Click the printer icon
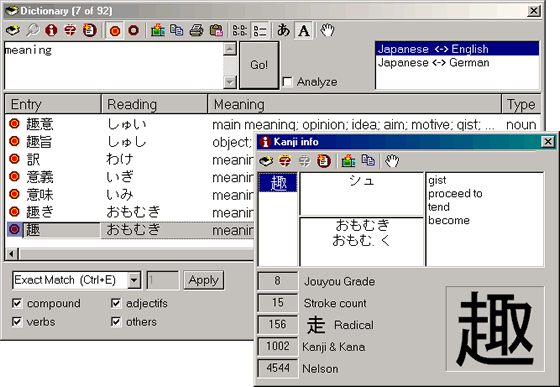560x387 pixels. pyautogui.click(x=196, y=30)
